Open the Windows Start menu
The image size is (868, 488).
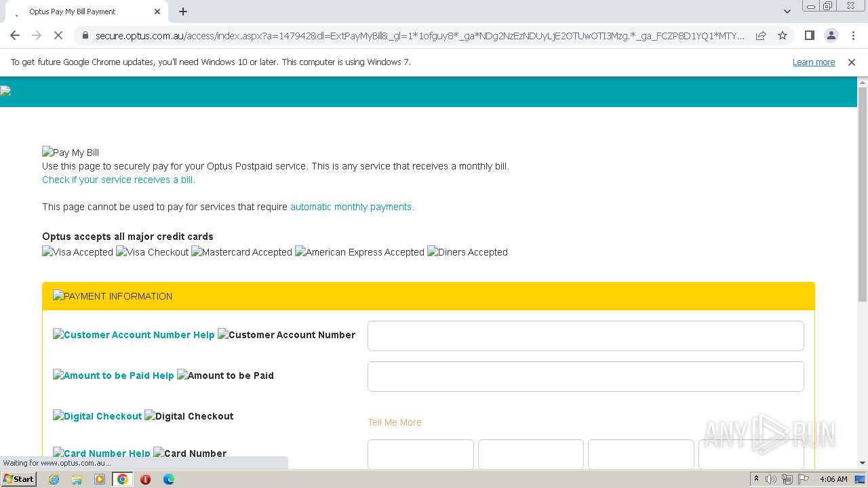[x=19, y=479]
